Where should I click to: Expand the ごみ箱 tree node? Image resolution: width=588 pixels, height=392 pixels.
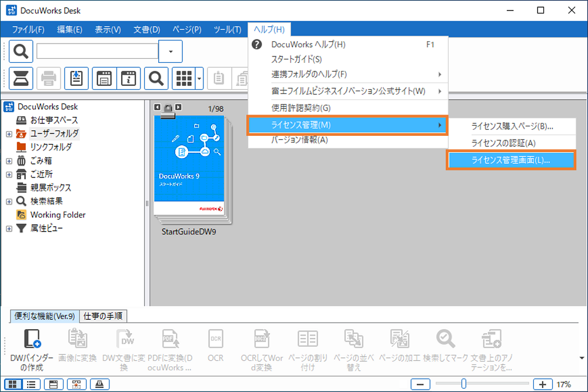click(9, 161)
